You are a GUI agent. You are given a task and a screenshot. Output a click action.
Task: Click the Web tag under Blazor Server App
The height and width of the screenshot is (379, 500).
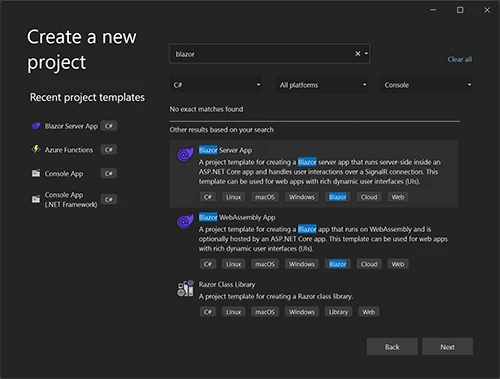[398, 197]
